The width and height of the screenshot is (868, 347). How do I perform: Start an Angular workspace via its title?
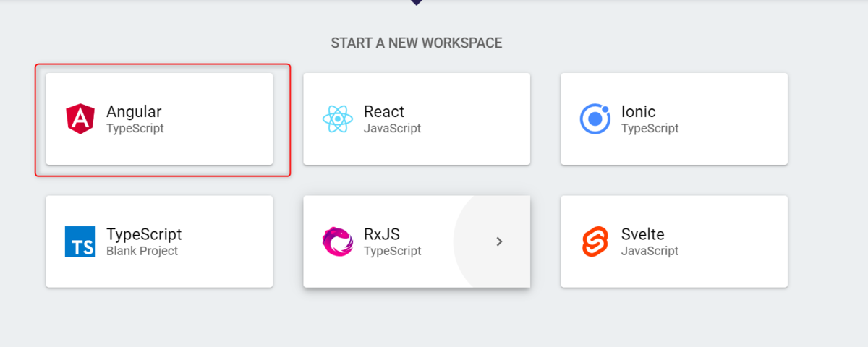click(x=134, y=111)
